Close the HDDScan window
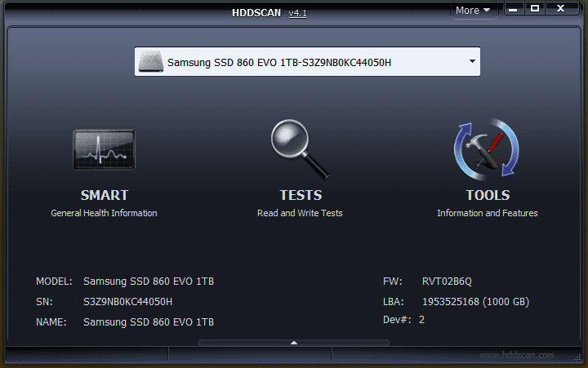 pyautogui.click(x=560, y=9)
